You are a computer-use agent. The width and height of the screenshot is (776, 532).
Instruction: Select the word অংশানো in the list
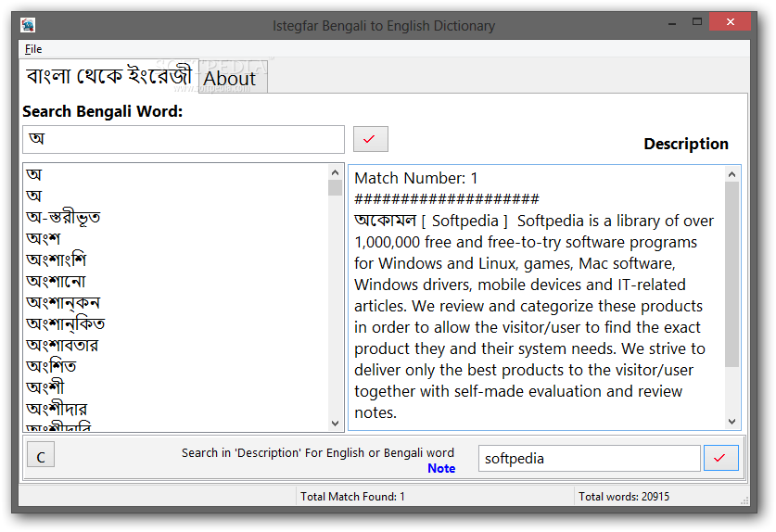[x=56, y=281]
